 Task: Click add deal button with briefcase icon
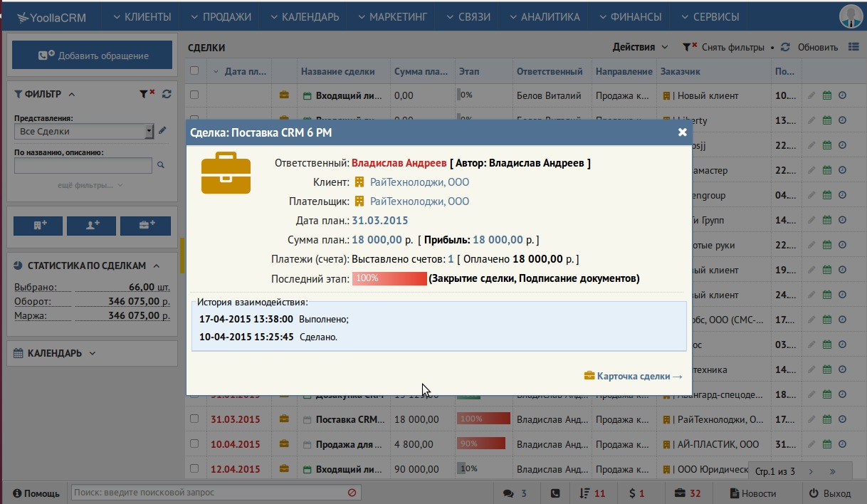(x=145, y=226)
